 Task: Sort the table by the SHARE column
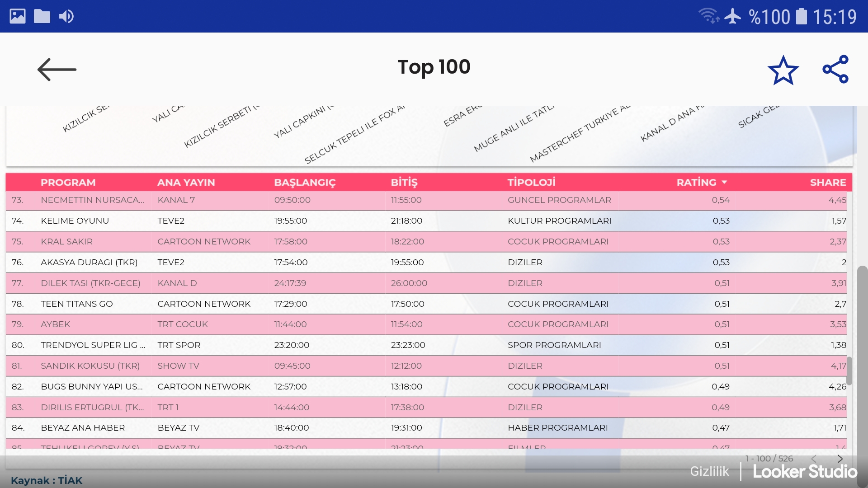coord(828,182)
